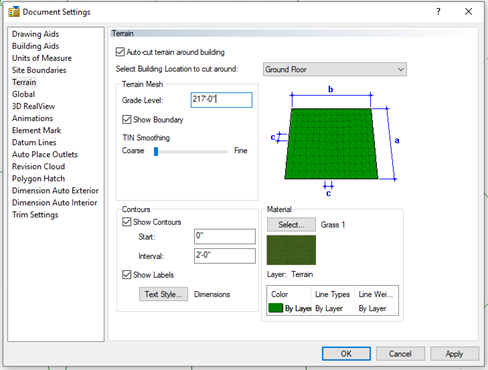488x370 pixels.
Task: Toggle Auto-cut terrain around building checkbox
Action: [120, 52]
